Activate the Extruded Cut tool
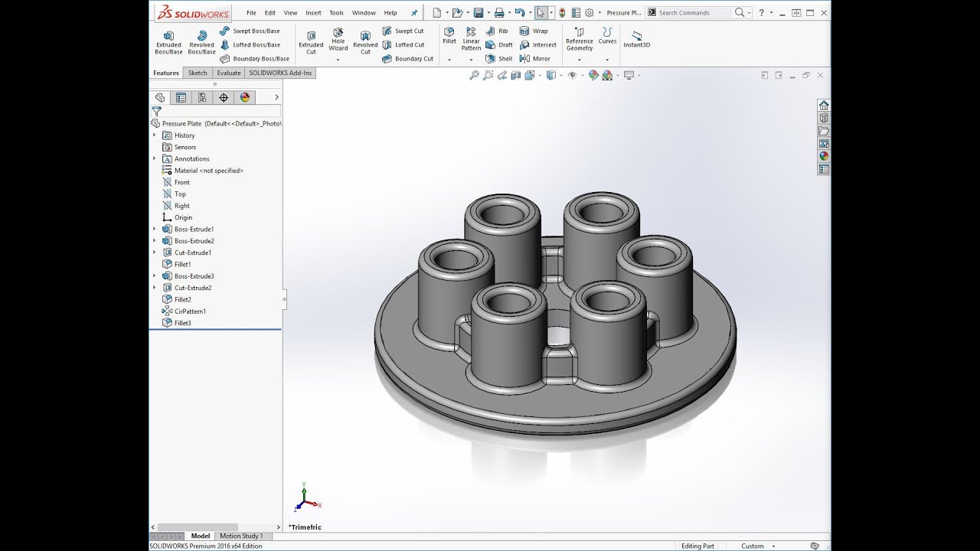Image resolution: width=980 pixels, height=551 pixels. click(311, 42)
